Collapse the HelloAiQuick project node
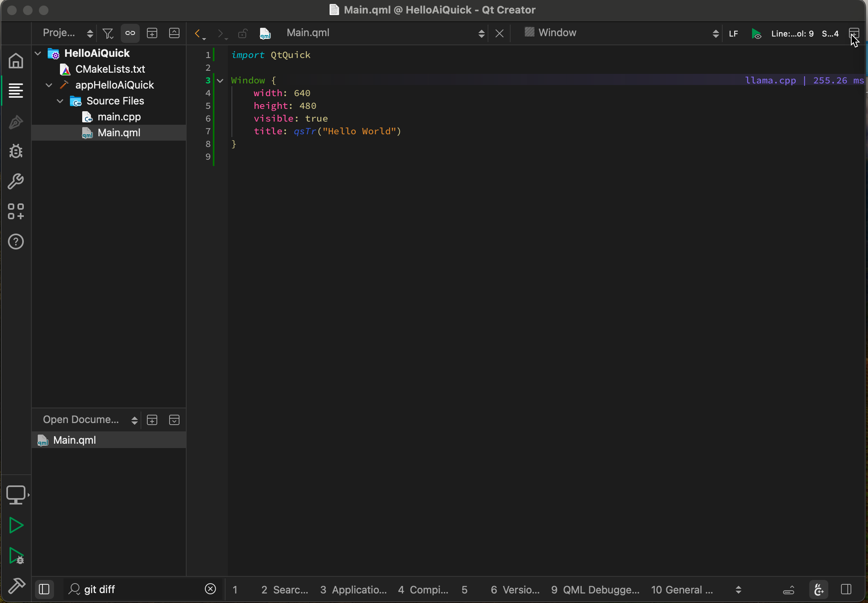Screen dimensions: 868x603 (38, 53)
